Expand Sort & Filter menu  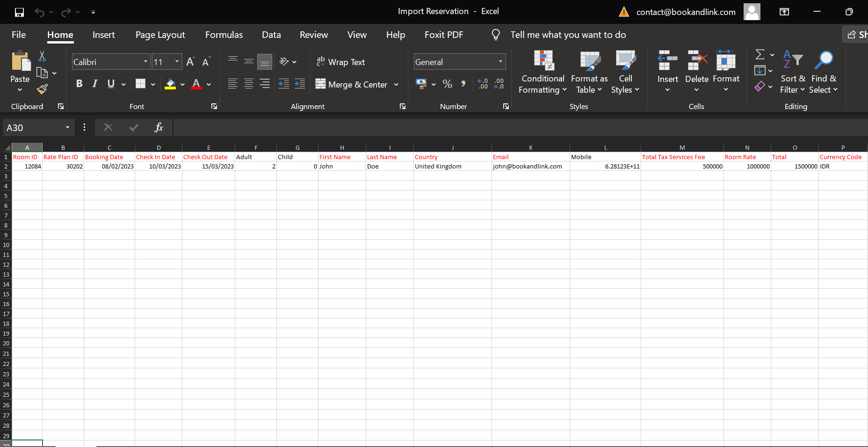[x=792, y=72]
